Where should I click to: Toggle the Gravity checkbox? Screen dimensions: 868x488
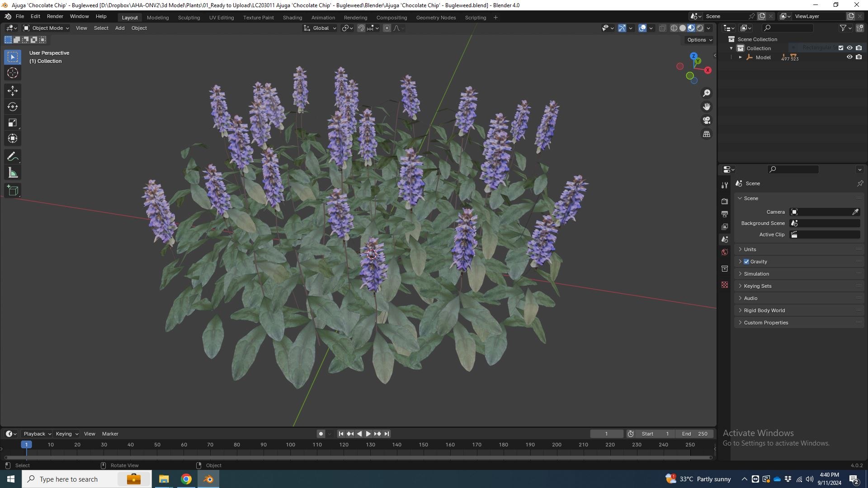(x=746, y=262)
